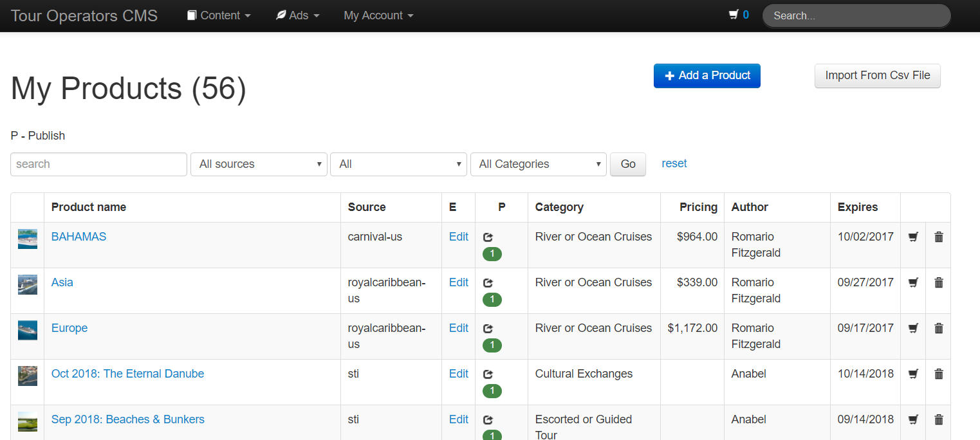
Task: Expand the My Account menu
Action: tap(378, 15)
